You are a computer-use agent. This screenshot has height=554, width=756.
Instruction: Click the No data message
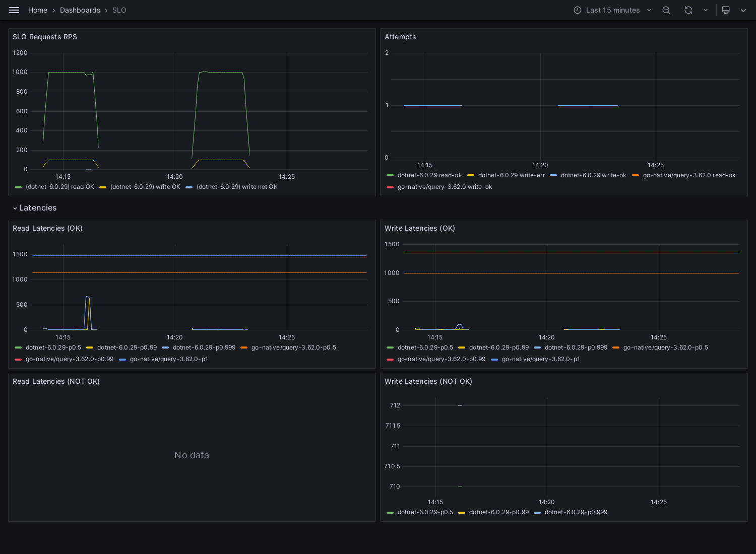pos(192,455)
